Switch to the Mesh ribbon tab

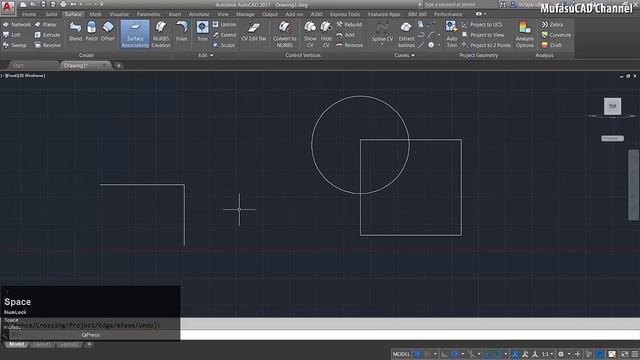[96, 14]
